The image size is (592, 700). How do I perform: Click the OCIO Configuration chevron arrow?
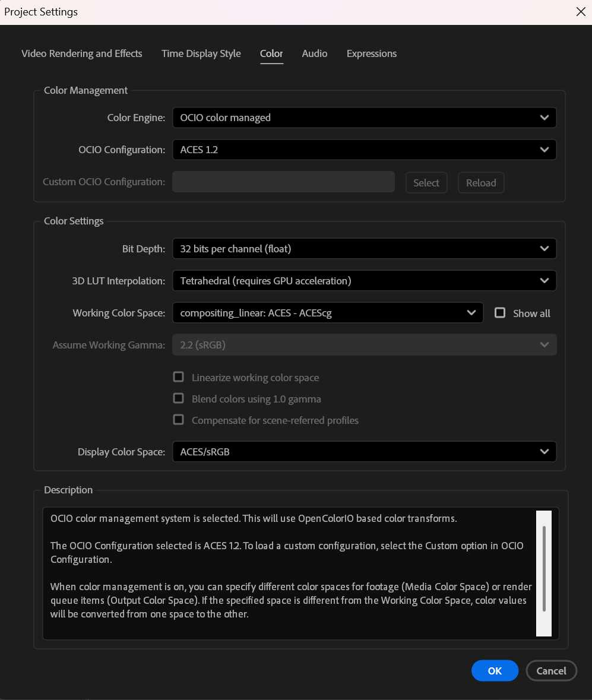coord(544,150)
